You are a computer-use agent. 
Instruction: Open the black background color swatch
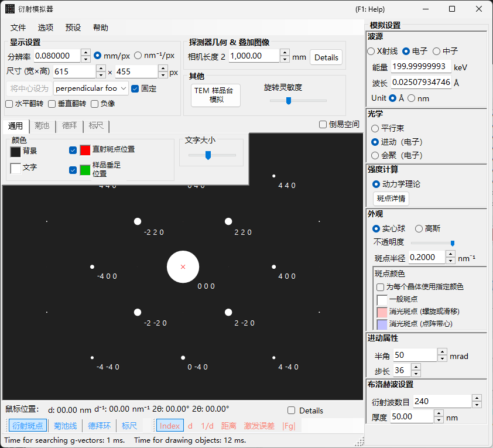[x=15, y=152]
